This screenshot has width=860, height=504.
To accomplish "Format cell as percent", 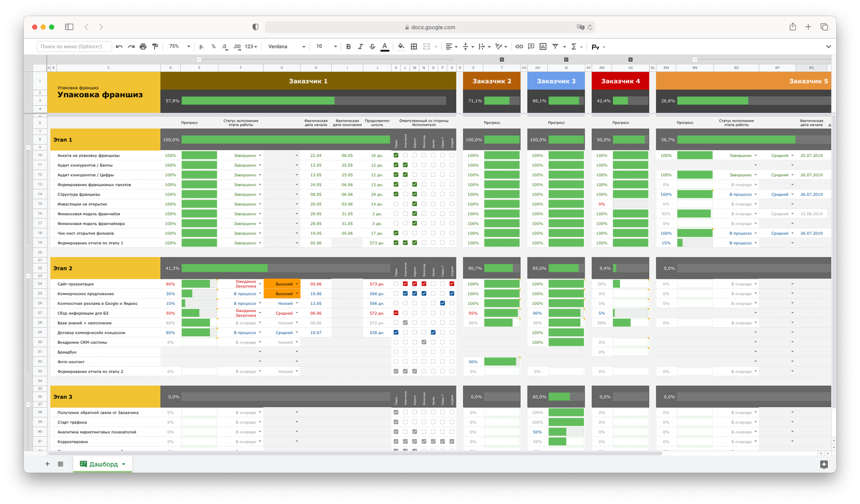I will 213,47.
